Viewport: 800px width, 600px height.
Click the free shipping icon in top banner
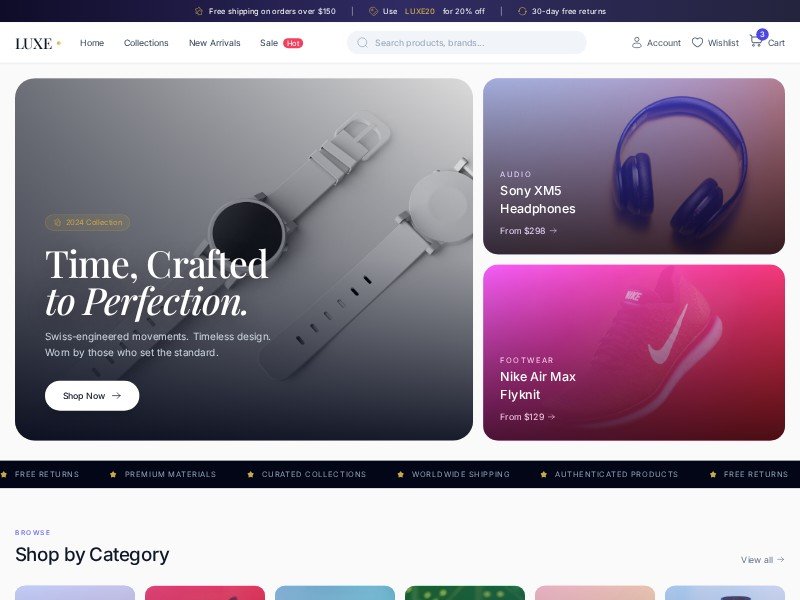[199, 11]
